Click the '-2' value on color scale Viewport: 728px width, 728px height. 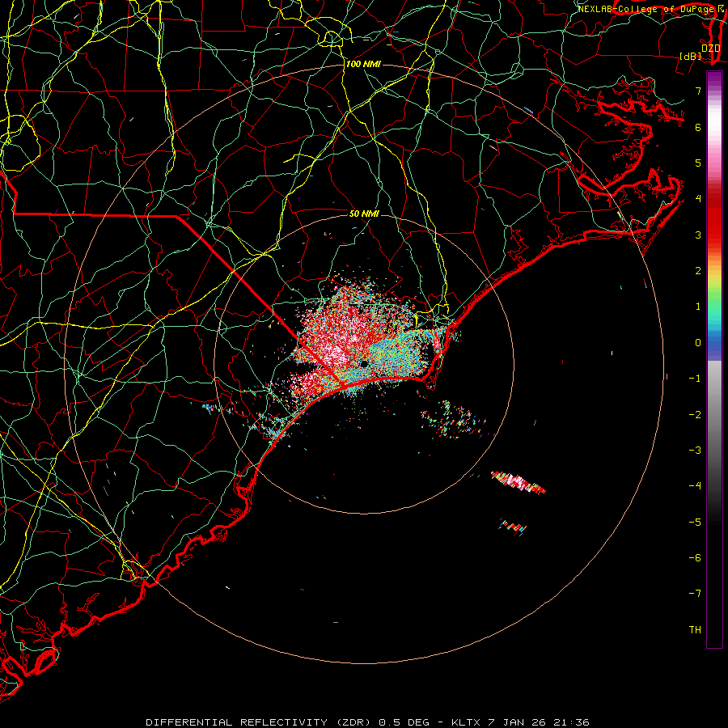(x=695, y=414)
